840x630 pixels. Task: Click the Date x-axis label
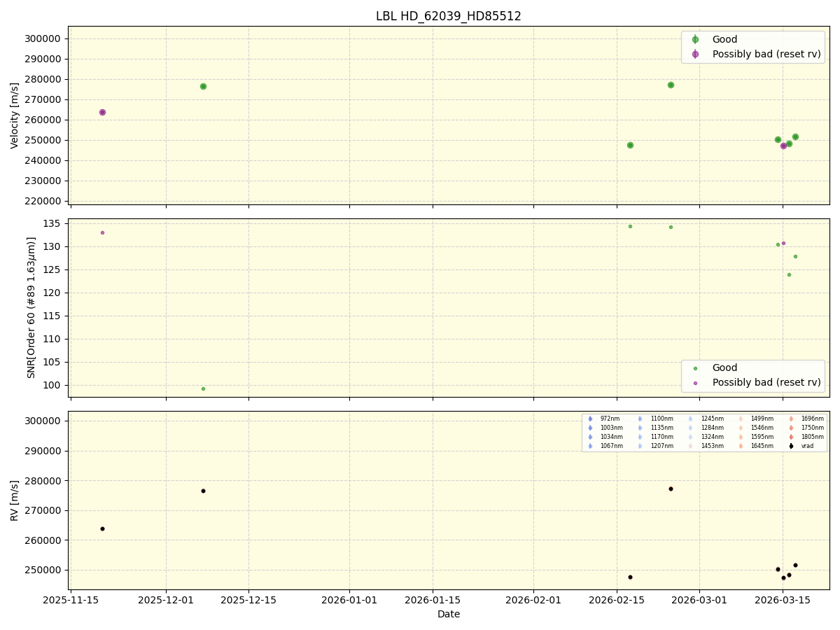pos(449,614)
